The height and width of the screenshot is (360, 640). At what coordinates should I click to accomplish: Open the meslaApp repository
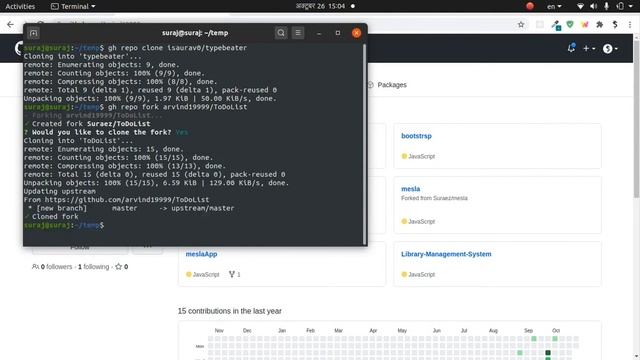click(201, 254)
